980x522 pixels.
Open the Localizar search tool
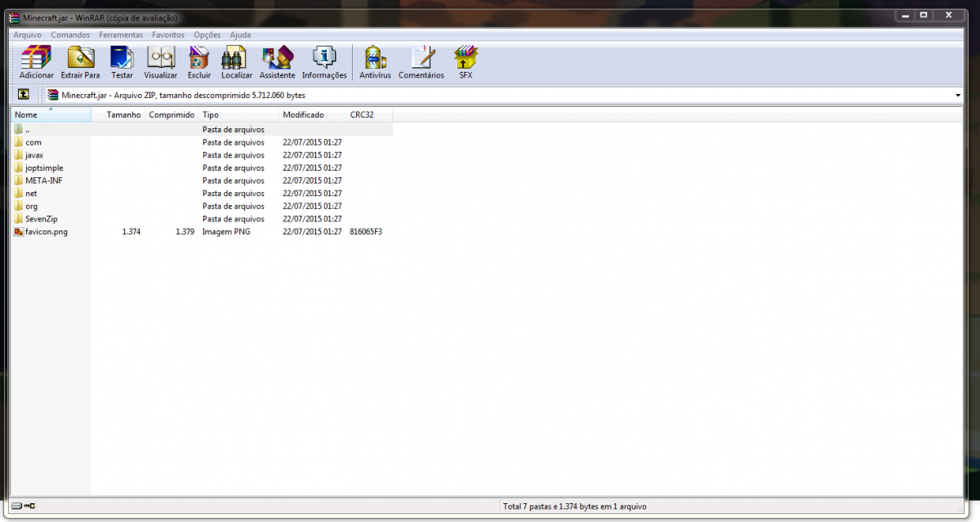tap(236, 62)
